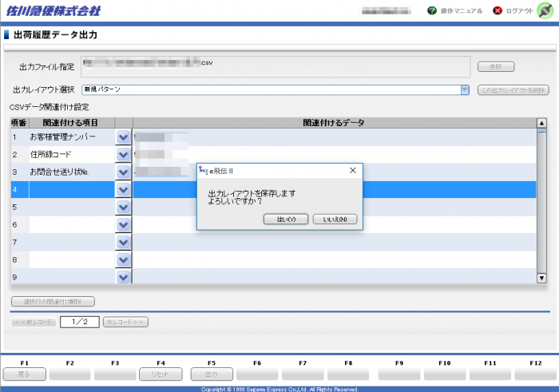Click the empty F12 function button
This screenshot has height=392, width=559.
pyautogui.click(x=536, y=374)
